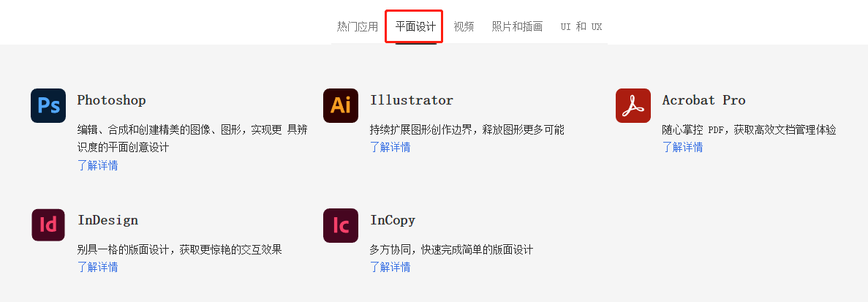Click 了解详情 link under InCopy
This screenshot has width=868, height=302.
pyautogui.click(x=390, y=268)
